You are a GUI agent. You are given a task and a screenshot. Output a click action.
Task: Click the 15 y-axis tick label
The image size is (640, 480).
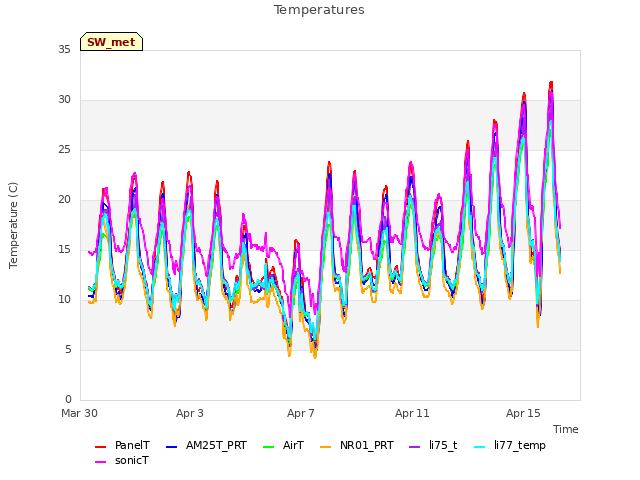point(64,250)
